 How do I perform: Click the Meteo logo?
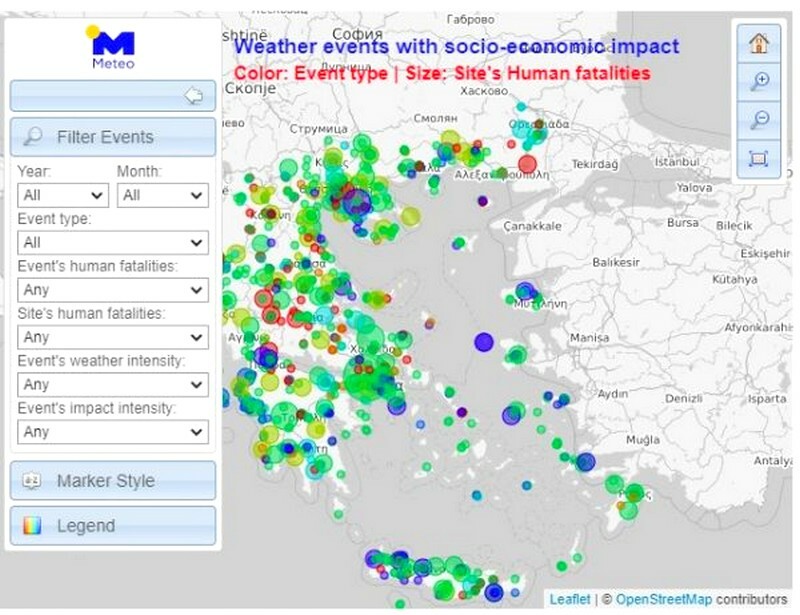(113, 42)
